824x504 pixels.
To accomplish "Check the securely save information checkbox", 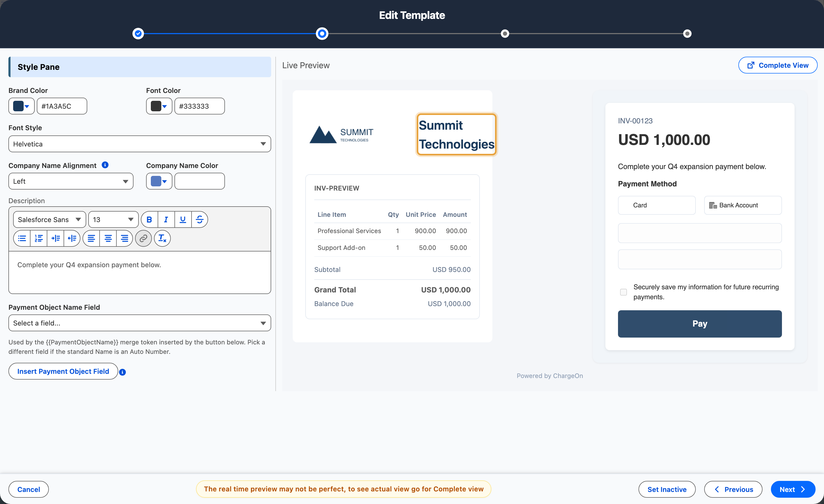I will tap(623, 292).
